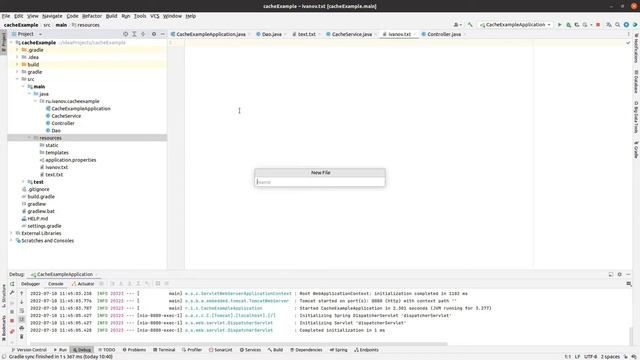
Task: Open Search Everywhere magnifier icon
Action: click(618, 25)
